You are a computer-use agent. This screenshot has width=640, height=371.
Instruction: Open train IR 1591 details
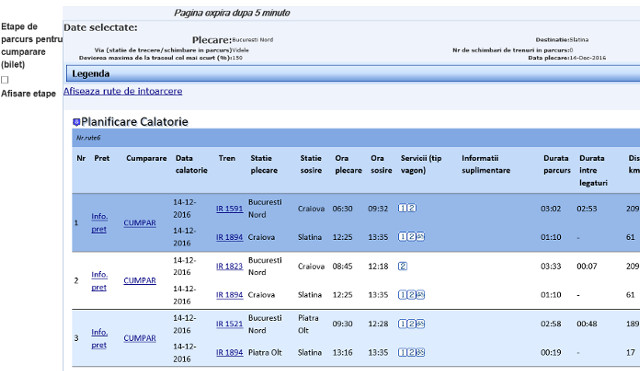(x=229, y=209)
